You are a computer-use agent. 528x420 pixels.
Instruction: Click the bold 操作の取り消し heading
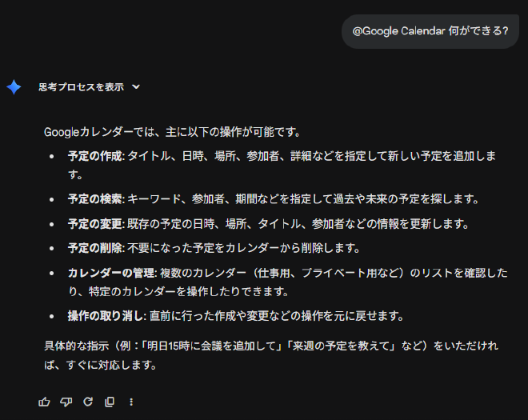click(105, 316)
